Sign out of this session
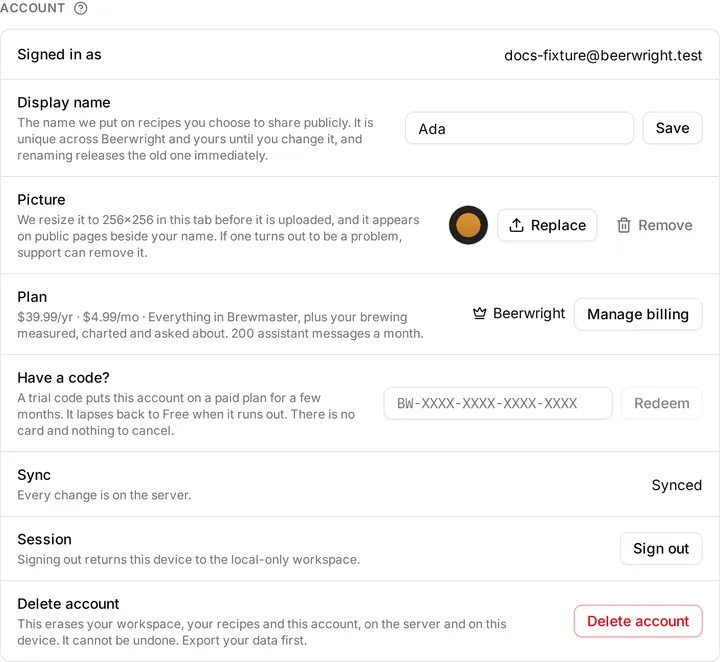 (661, 548)
